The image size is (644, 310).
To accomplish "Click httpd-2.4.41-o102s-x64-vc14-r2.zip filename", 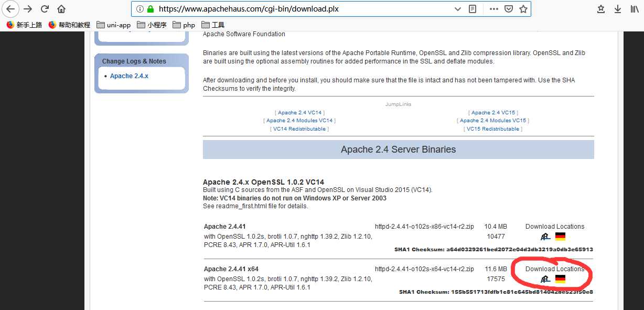I will tap(424, 269).
